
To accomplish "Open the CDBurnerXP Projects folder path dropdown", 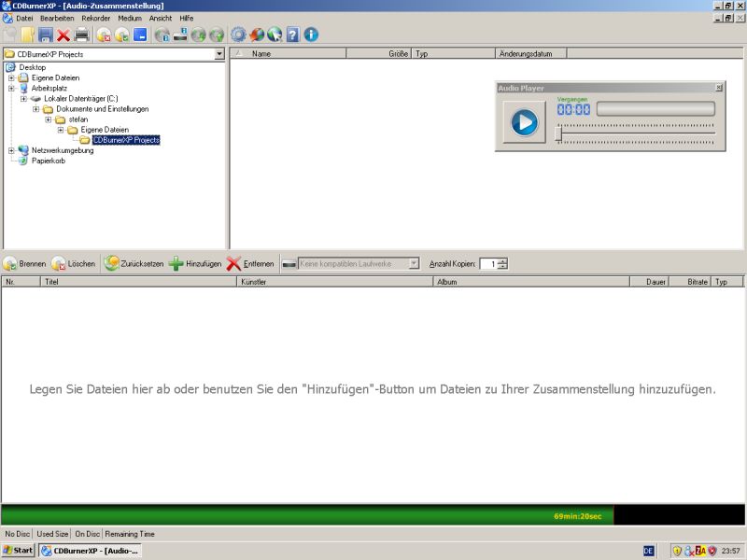I will click(x=219, y=54).
